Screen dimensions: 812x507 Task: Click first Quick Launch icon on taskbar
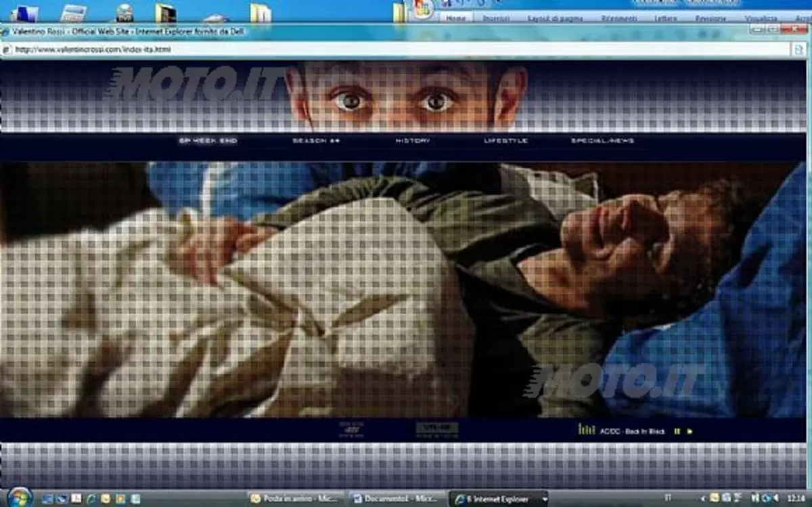click(x=47, y=498)
